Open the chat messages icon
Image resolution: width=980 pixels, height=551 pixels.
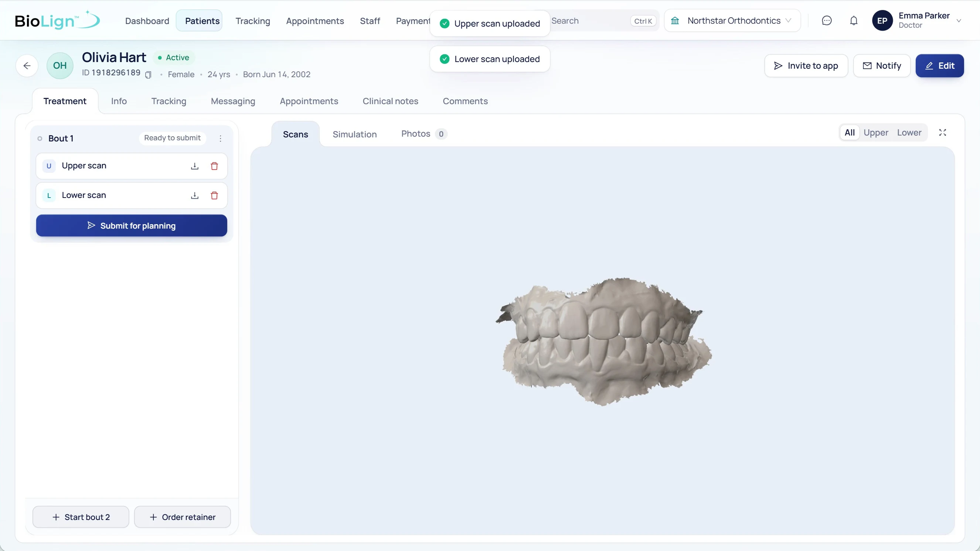tap(827, 21)
